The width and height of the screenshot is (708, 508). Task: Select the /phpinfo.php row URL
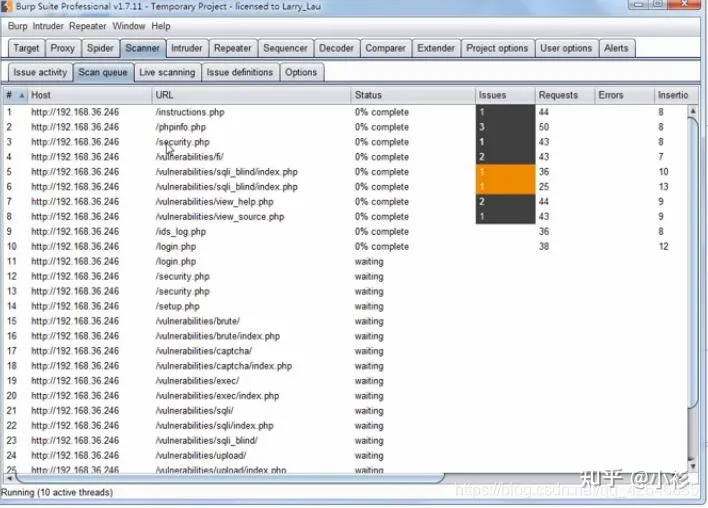pos(181,127)
